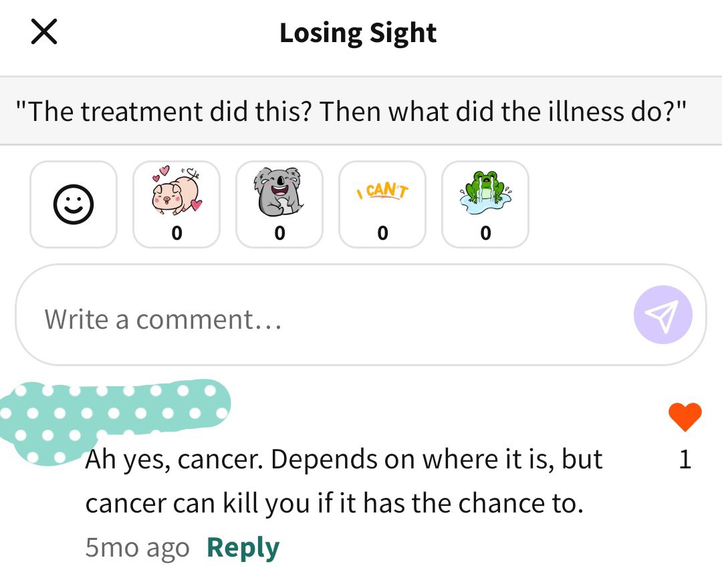React with the pig and hearts sticker

tap(176, 204)
